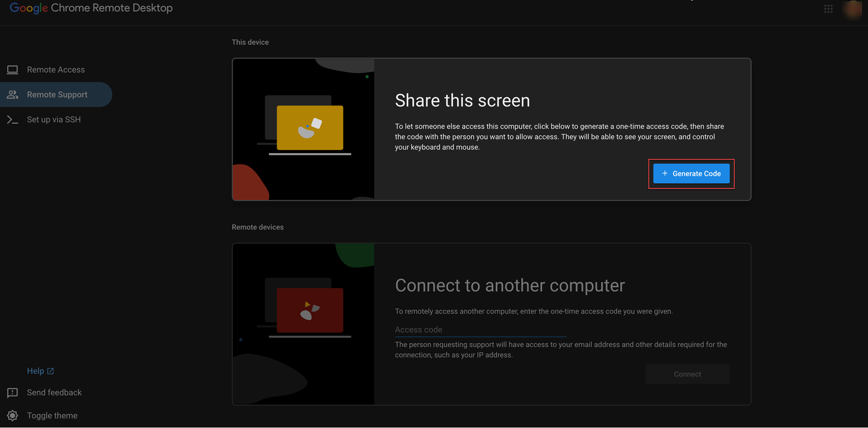Click the plus icon on Generate Code
This screenshot has width=868, height=428.
click(665, 173)
